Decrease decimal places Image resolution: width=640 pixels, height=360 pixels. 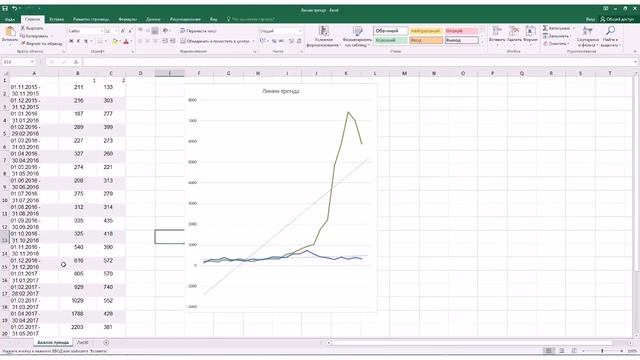pos(299,41)
